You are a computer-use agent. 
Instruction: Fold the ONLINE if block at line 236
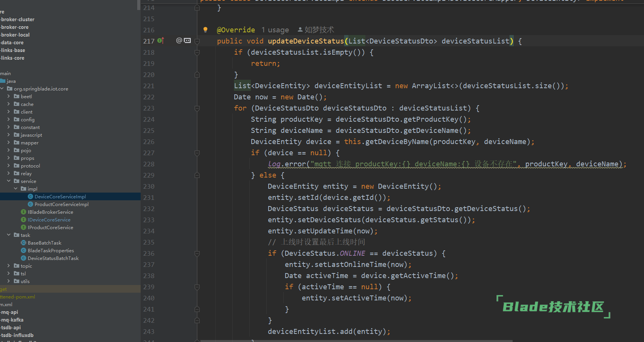[x=197, y=253]
